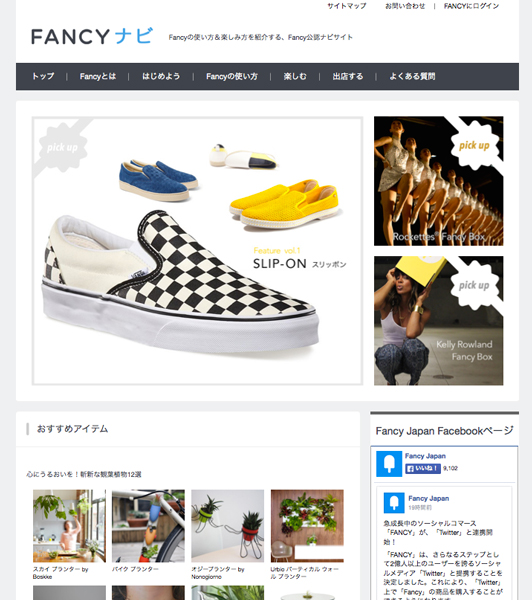Image resolution: width=532 pixels, height=600 pixels.
Task: Click the Urbio バーティカル ウォール プランター thumbnail
Action: 307,526
